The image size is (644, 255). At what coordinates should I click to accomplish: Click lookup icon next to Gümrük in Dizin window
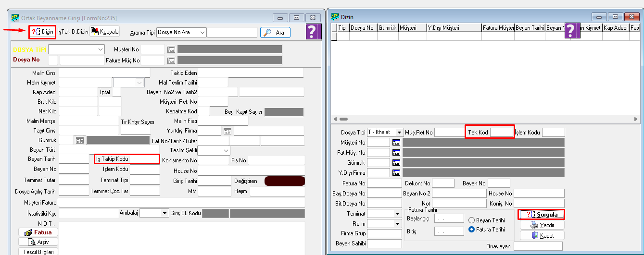[396, 162]
